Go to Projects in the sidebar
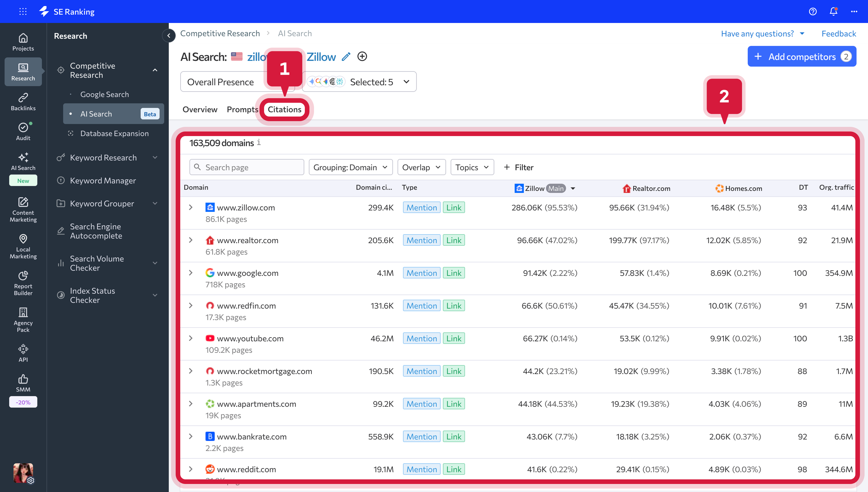This screenshot has height=492, width=868. point(23,42)
